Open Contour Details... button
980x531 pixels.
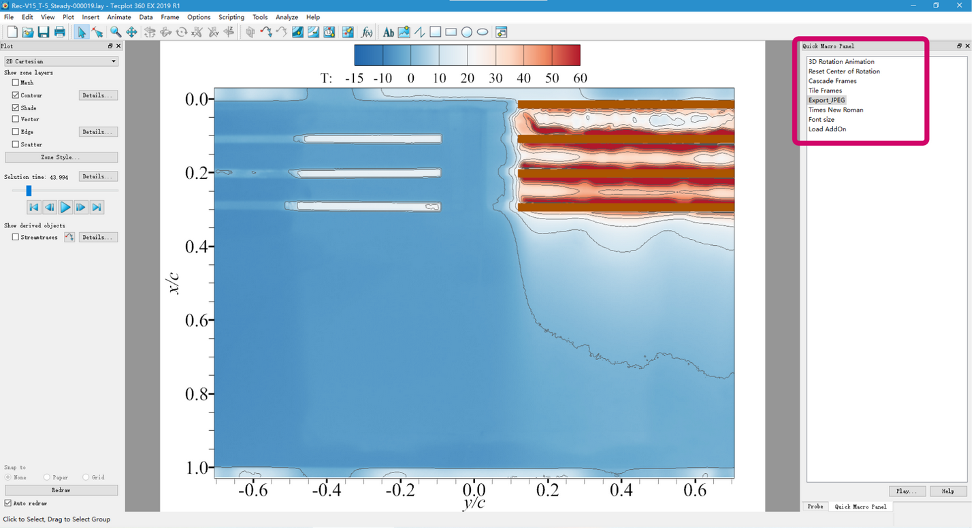tap(99, 95)
